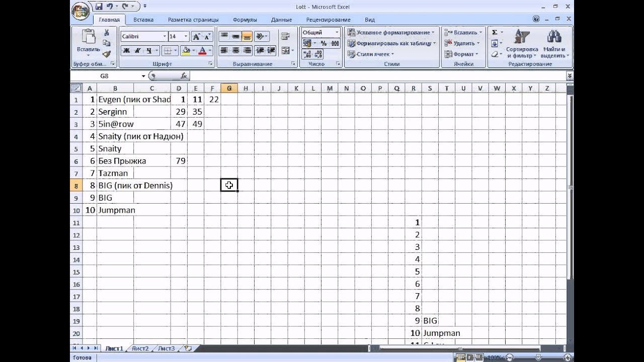Image resolution: width=644 pixels, height=362 pixels.
Task: Expand Форматировать как таблицу menu
Action: pos(392,43)
